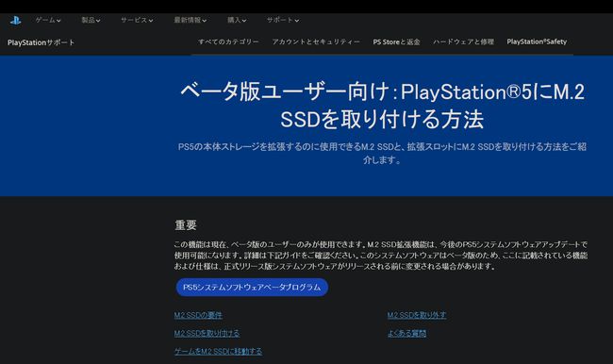Go to PlayStationサポート home link

point(41,42)
